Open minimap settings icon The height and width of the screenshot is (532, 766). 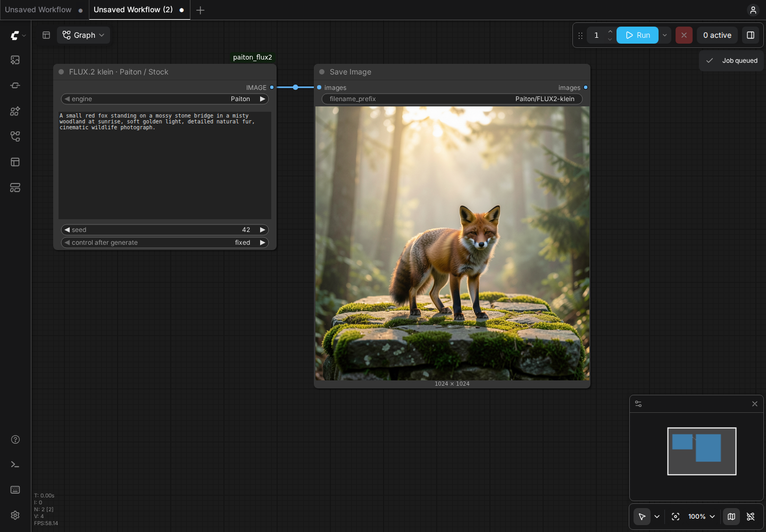[638, 404]
